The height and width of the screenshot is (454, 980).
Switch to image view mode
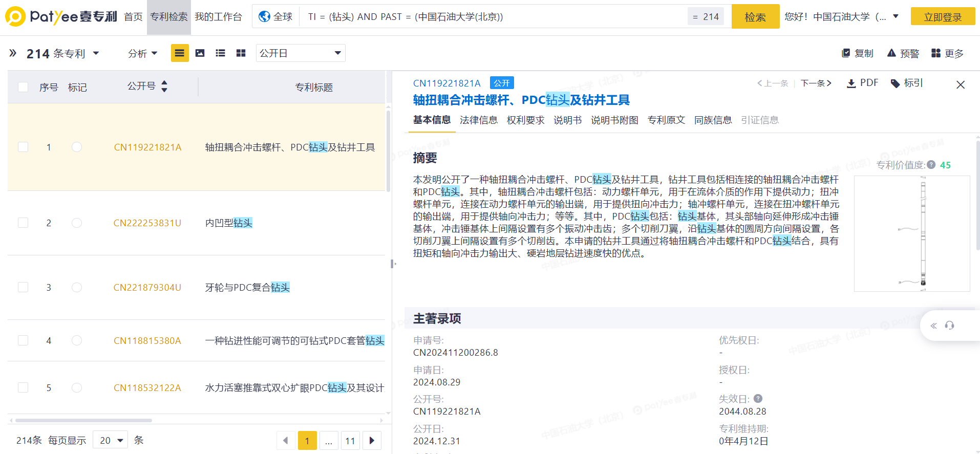pyautogui.click(x=200, y=53)
